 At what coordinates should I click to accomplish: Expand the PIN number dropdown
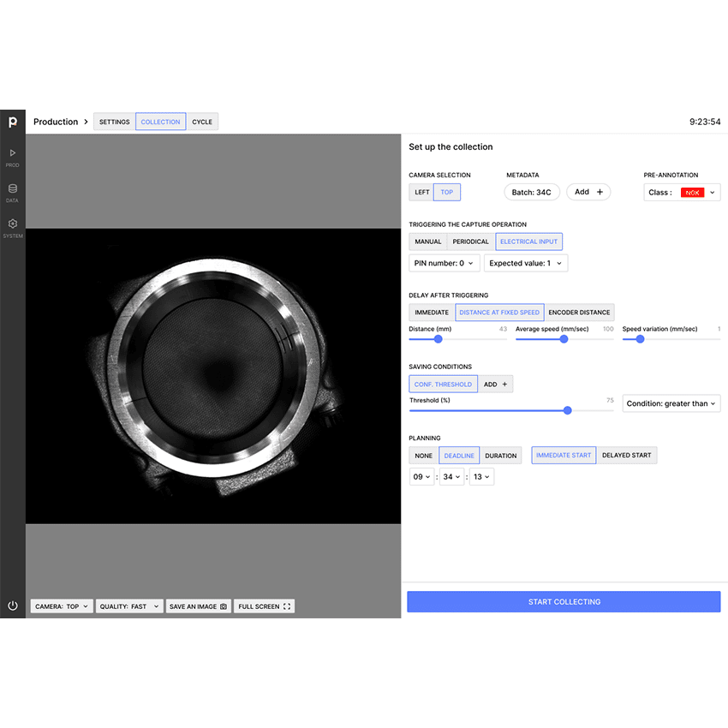[444, 263]
